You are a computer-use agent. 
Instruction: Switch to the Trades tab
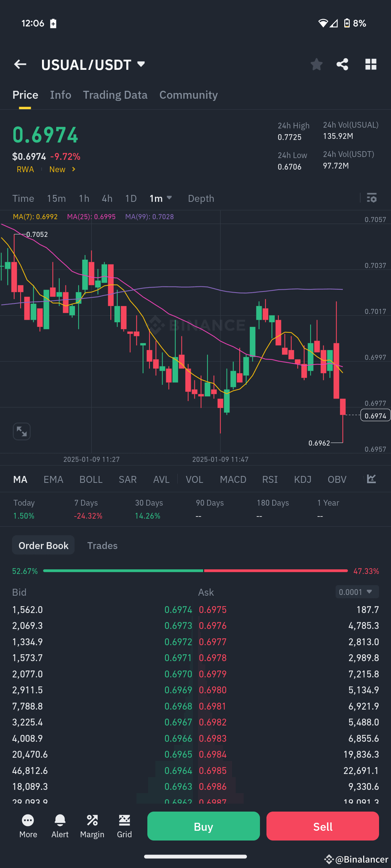tap(102, 545)
